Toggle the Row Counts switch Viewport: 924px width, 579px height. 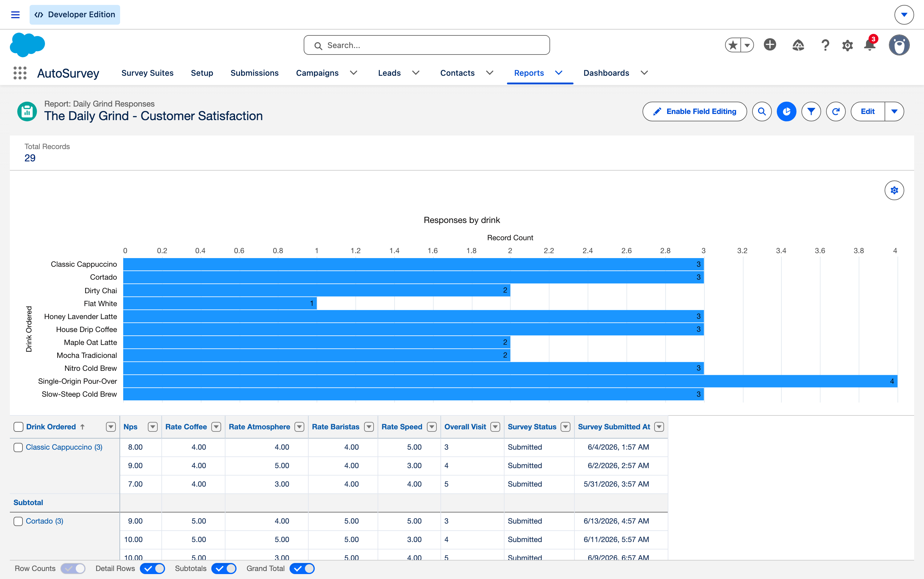[73, 568]
